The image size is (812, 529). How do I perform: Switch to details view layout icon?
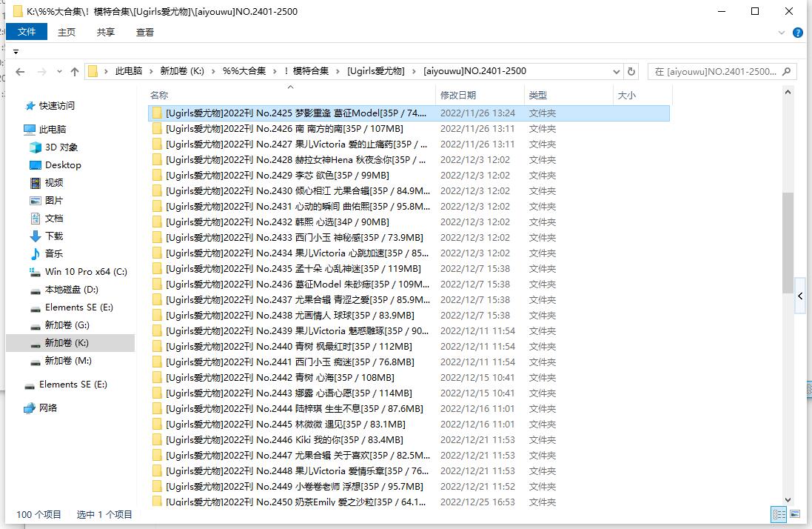pyautogui.click(x=779, y=514)
